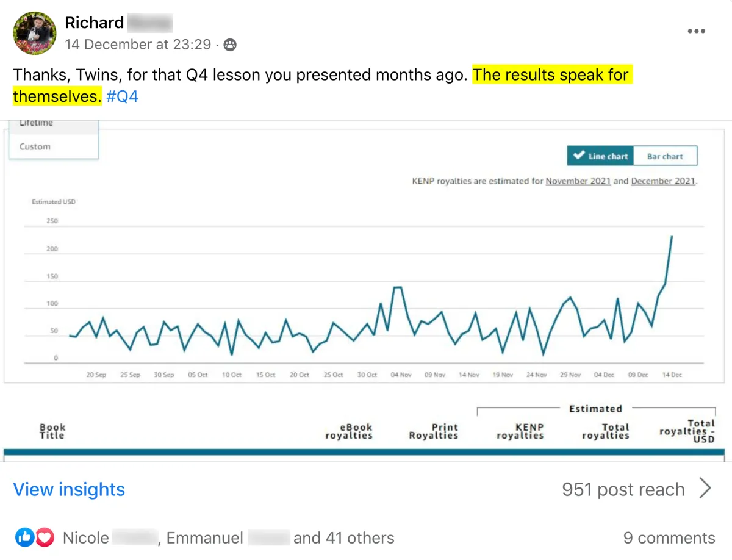Click the heart love reaction icon
Viewport: 732px width, 560px height.
point(44,537)
